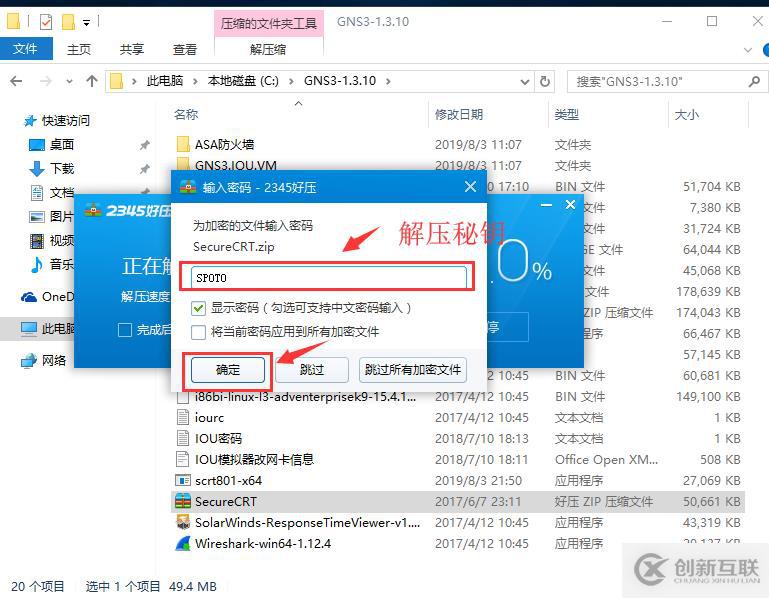
Task: Minimize the 2345好压 extraction window
Action: [546, 205]
